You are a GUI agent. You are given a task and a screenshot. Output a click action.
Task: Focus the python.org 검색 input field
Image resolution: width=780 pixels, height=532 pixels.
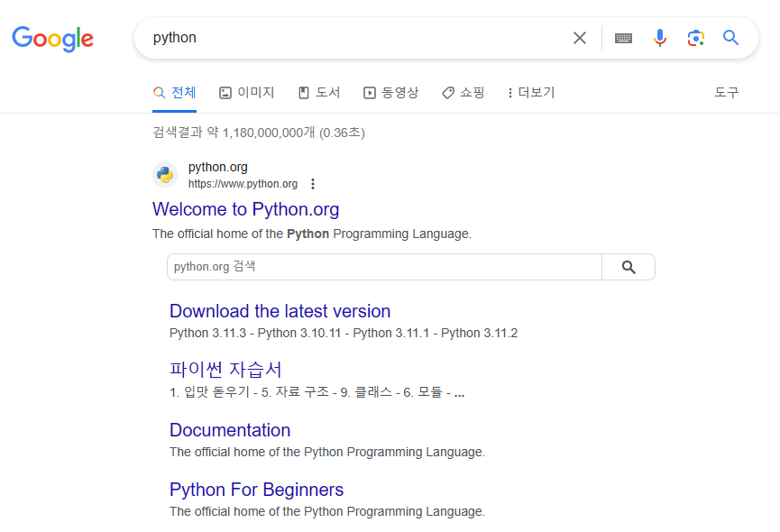click(x=384, y=267)
